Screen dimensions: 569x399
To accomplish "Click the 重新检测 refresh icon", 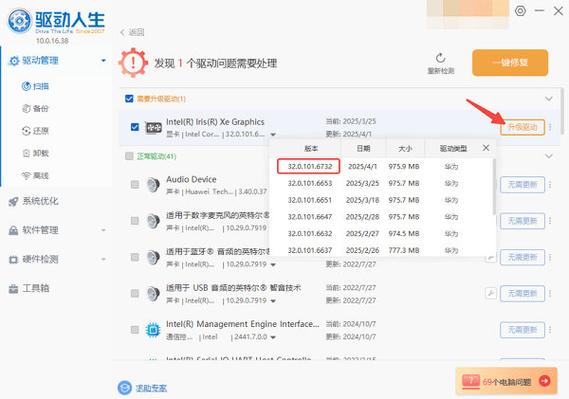I will 441,58.
